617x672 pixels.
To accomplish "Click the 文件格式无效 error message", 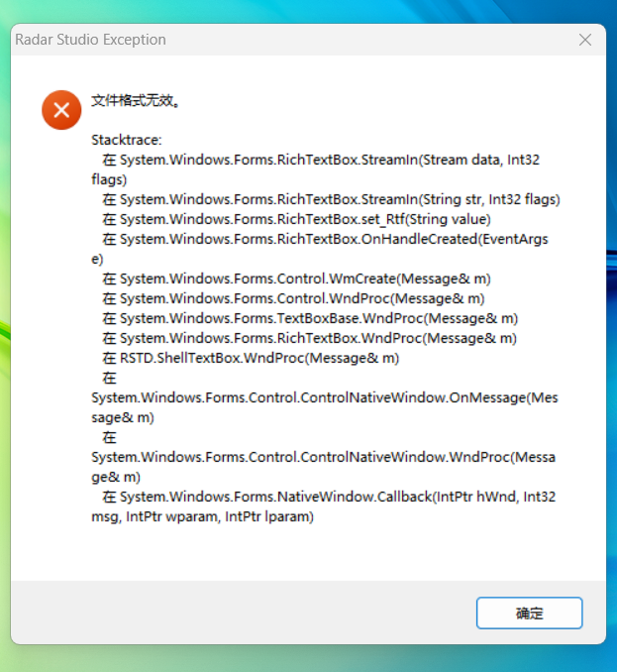I will click(136, 101).
